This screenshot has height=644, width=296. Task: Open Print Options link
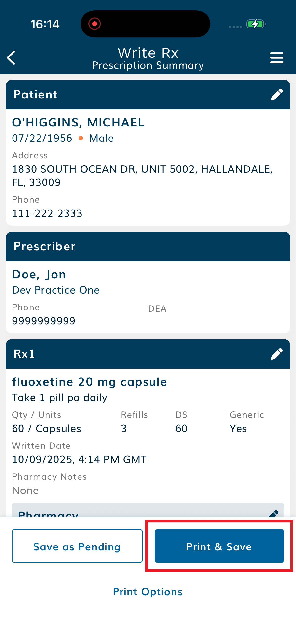(148, 592)
